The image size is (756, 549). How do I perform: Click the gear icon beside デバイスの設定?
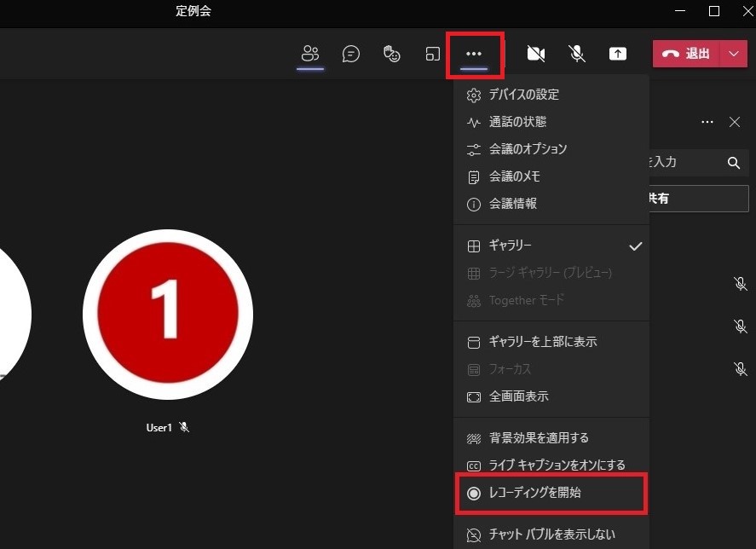474,95
